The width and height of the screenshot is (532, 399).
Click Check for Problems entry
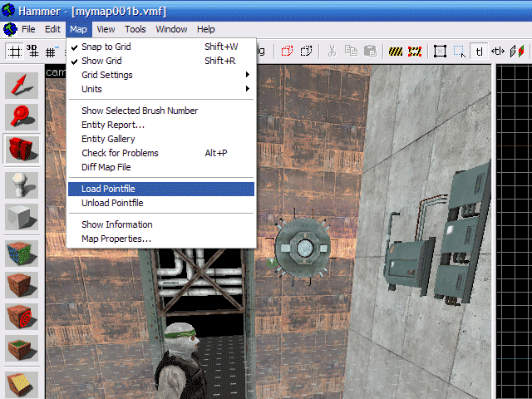120,153
